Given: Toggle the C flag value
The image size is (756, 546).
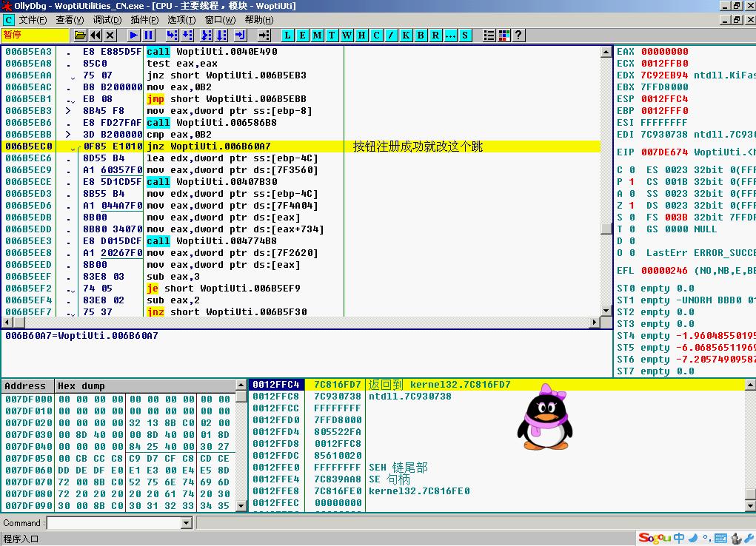Looking at the screenshot, I should [632, 170].
